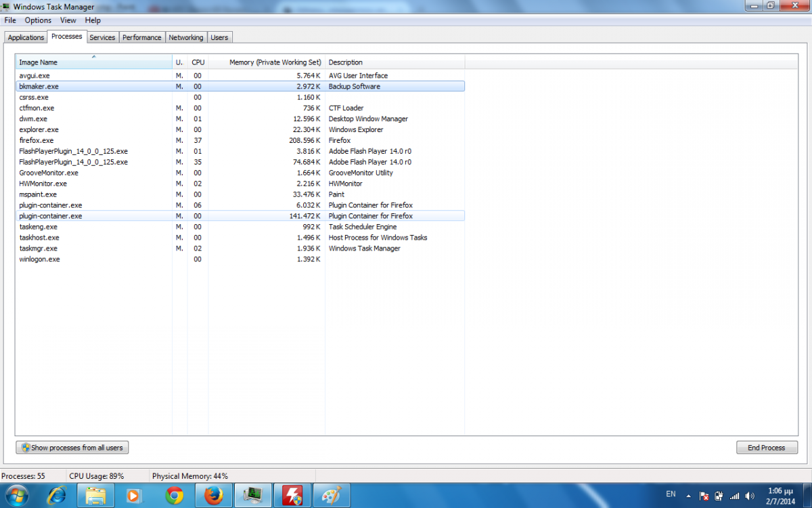Viewport: 812px width, 508px height.
Task: Open the View menu
Action: click(68, 20)
